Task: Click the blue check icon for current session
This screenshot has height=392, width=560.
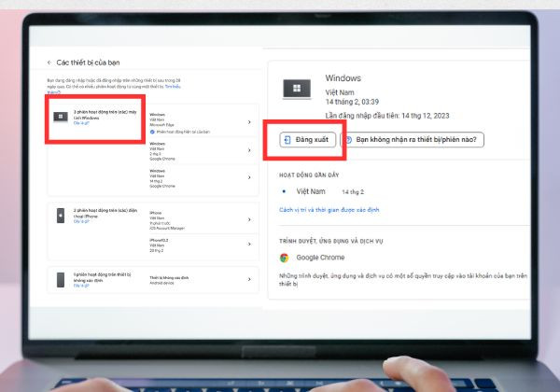Action: [x=152, y=132]
